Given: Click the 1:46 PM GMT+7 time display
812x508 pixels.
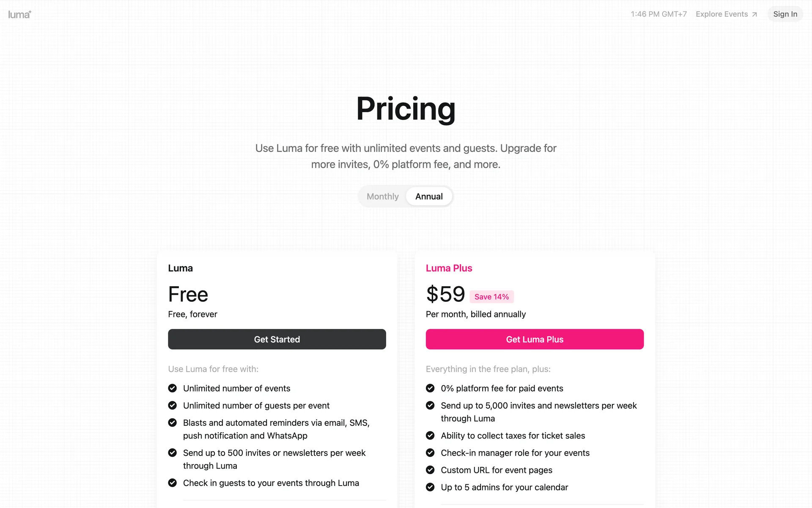Looking at the screenshot, I should 658,14.
